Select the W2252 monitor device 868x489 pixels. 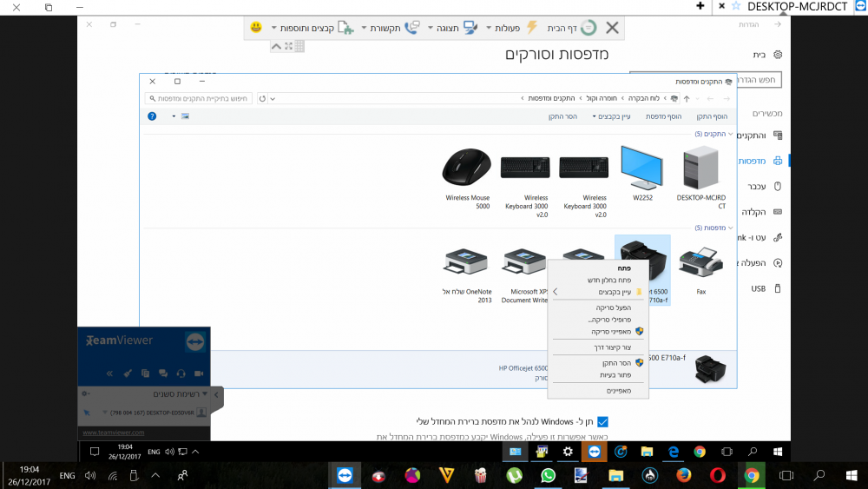(x=642, y=174)
